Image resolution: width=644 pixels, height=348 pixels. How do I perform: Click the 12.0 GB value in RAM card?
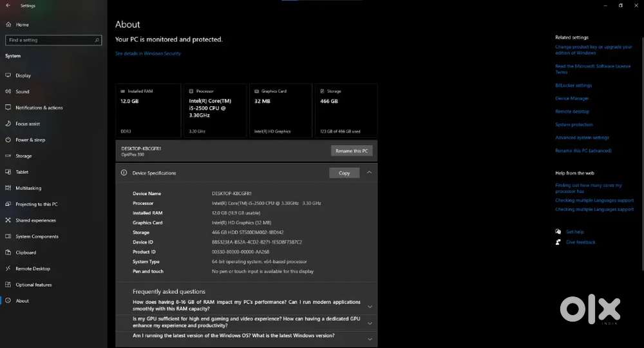pos(129,101)
